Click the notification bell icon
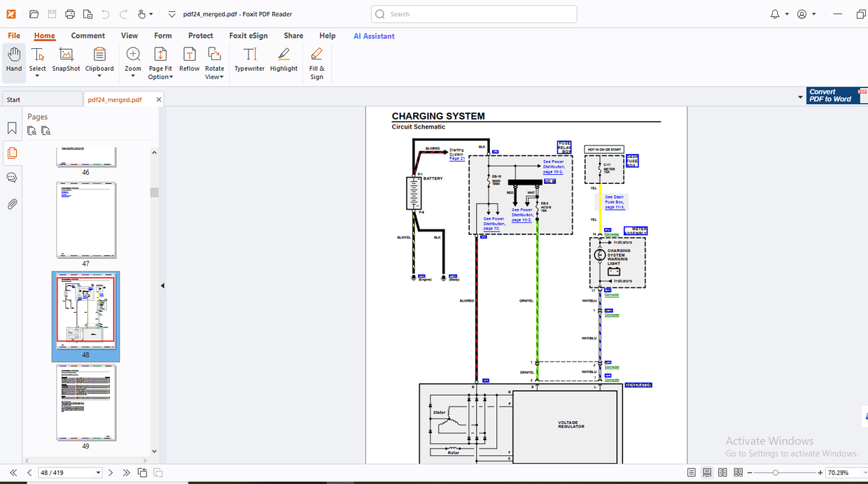The height and width of the screenshot is (484, 868). point(776,13)
